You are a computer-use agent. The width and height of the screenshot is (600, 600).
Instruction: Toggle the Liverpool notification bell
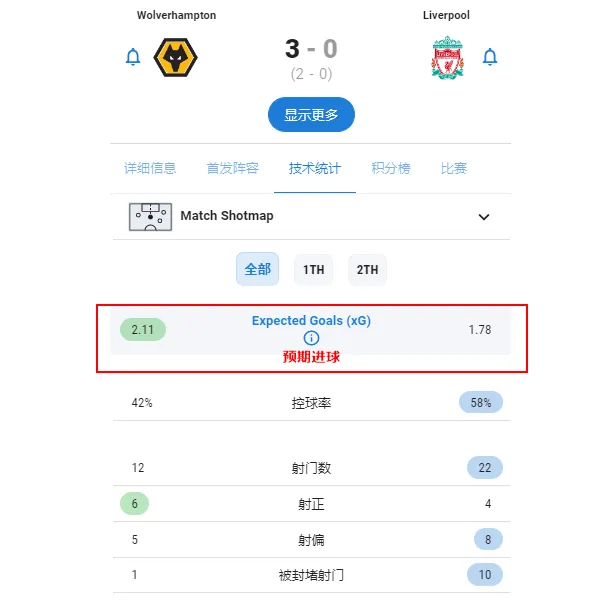pyautogui.click(x=489, y=57)
